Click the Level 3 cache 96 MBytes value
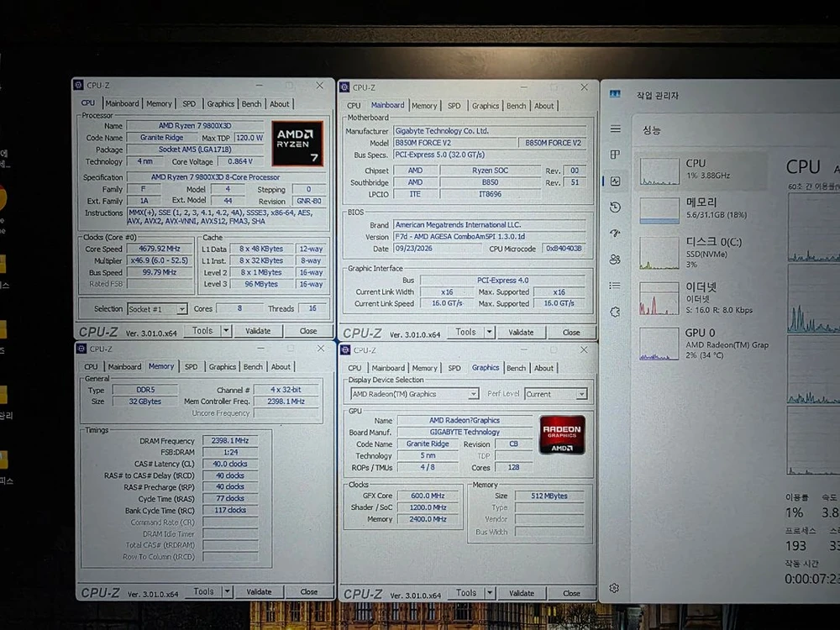The width and height of the screenshot is (840, 630). [261, 284]
